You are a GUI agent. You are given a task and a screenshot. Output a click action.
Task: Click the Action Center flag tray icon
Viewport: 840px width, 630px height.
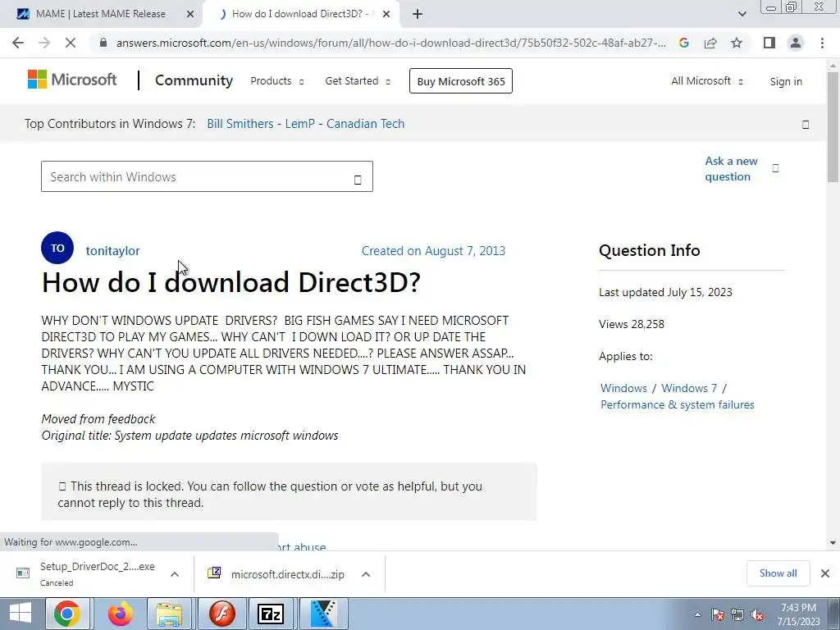(718, 615)
